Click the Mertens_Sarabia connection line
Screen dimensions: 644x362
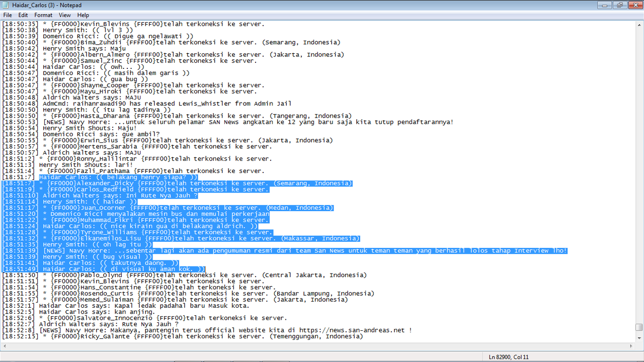coord(137,146)
